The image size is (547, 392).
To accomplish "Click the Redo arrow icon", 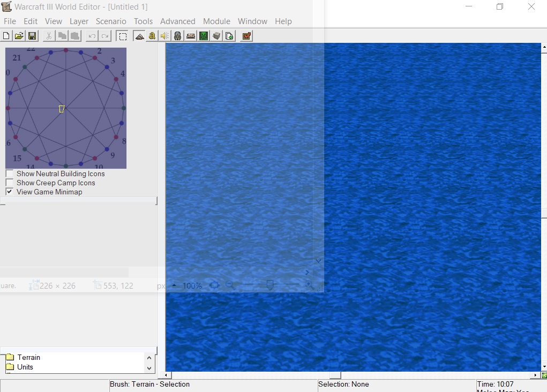I will [x=105, y=36].
